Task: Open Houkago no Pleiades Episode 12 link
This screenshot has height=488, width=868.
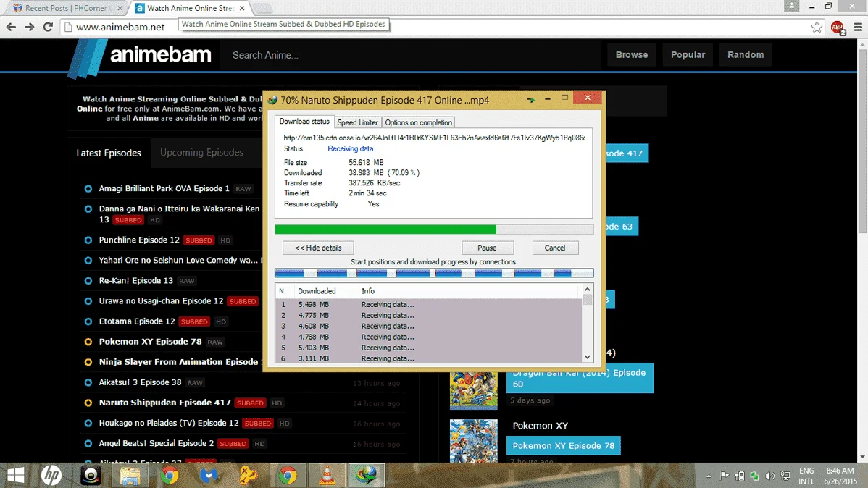Action: click(x=168, y=424)
